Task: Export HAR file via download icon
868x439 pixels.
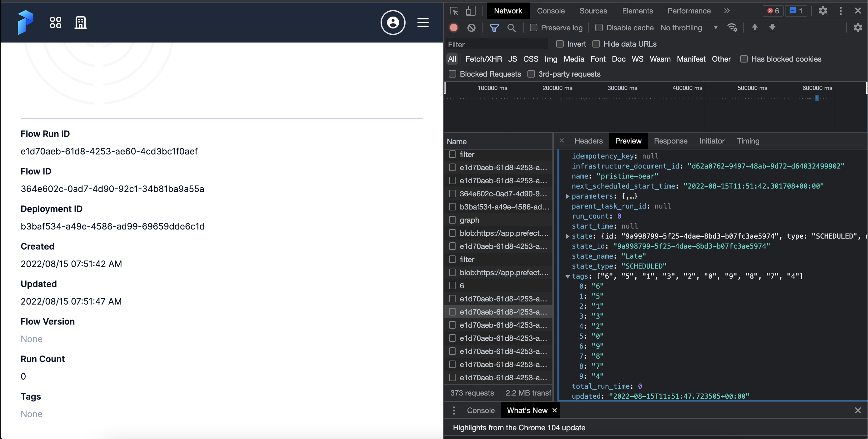Action: [772, 28]
